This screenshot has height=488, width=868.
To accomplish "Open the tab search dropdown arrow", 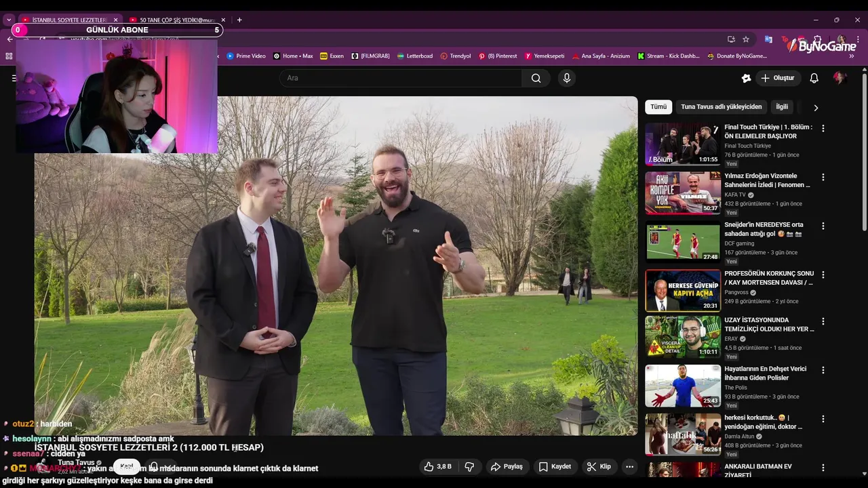I will 9,20.
